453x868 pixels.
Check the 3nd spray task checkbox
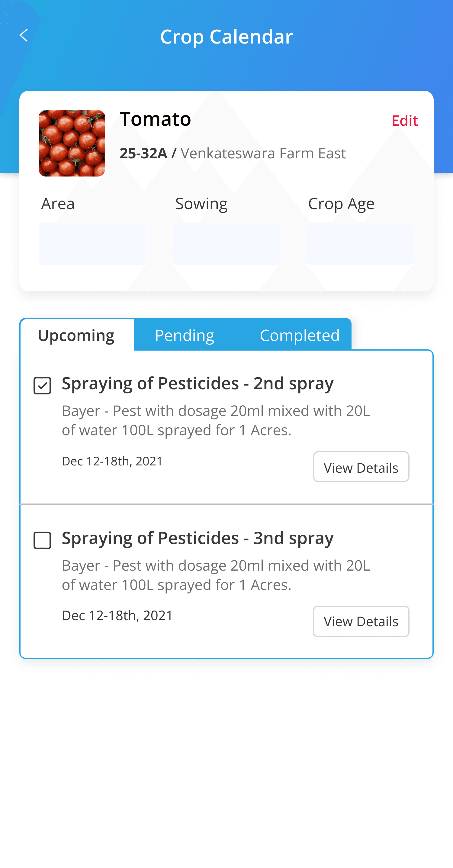[x=43, y=540]
